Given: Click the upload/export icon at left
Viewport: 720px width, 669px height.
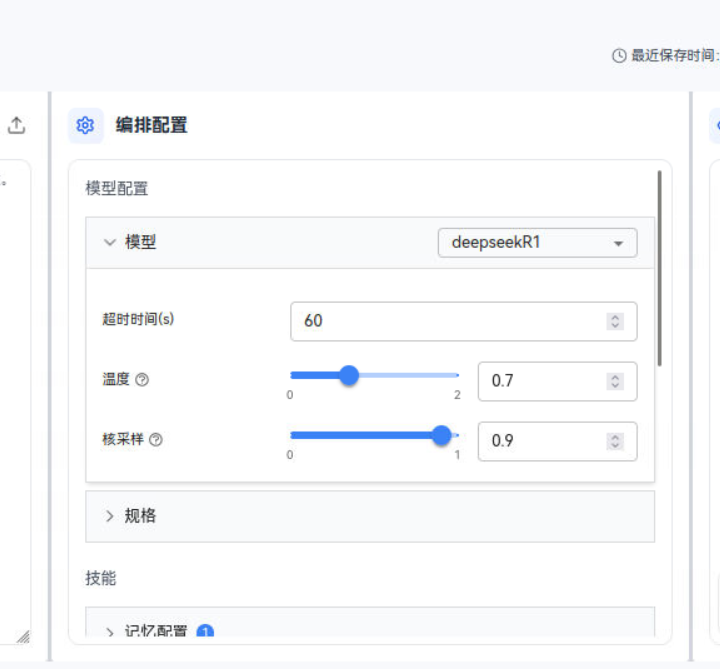Looking at the screenshot, I should [17, 125].
